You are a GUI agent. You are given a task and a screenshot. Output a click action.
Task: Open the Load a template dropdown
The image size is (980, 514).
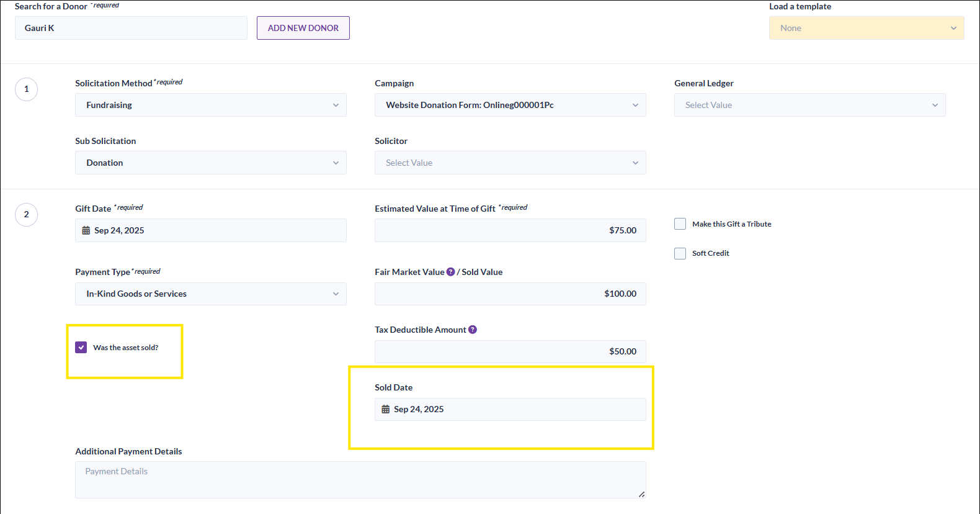point(866,28)
